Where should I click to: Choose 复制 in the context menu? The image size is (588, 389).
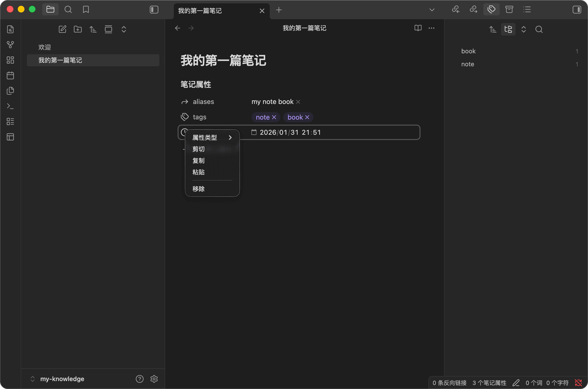click(198, 160)
